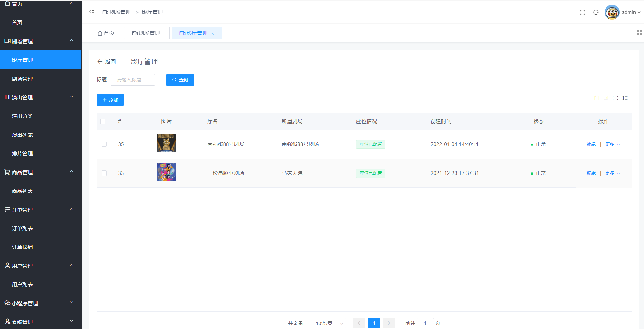The image size is (644, 329).
Task: Click the back arrow icon next to 返回
Action: tap(100, 62)
